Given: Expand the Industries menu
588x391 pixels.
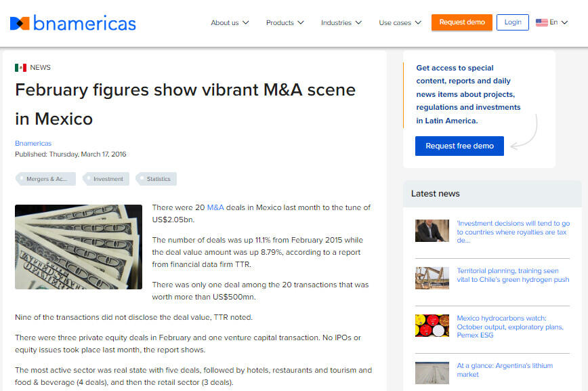Looking at the screenshot, I should 341,22.
